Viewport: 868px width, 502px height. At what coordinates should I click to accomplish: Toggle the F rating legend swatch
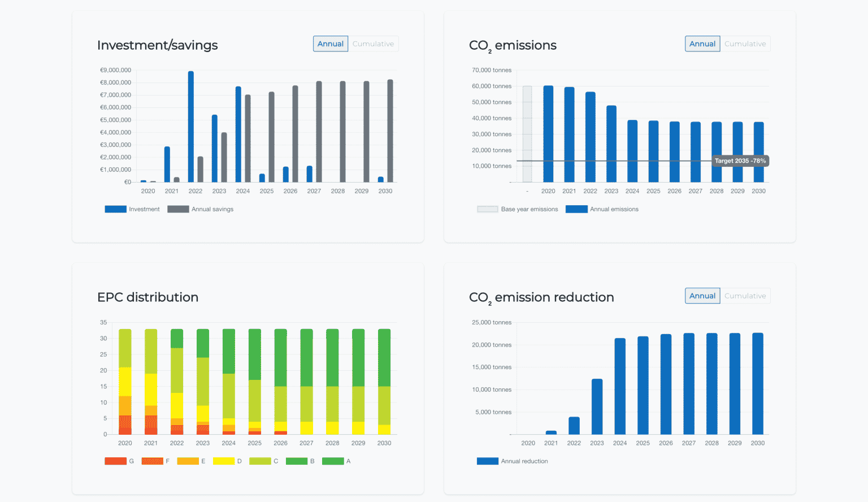click(152, 461)
